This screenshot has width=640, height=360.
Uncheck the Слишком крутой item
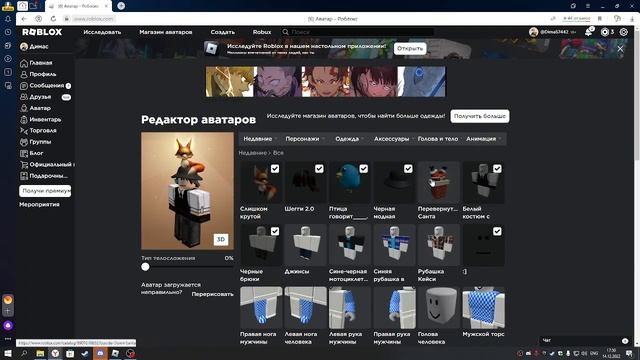275,169
